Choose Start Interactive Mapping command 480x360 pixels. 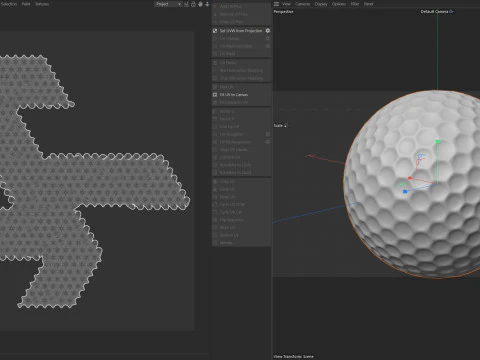[241, 70]
